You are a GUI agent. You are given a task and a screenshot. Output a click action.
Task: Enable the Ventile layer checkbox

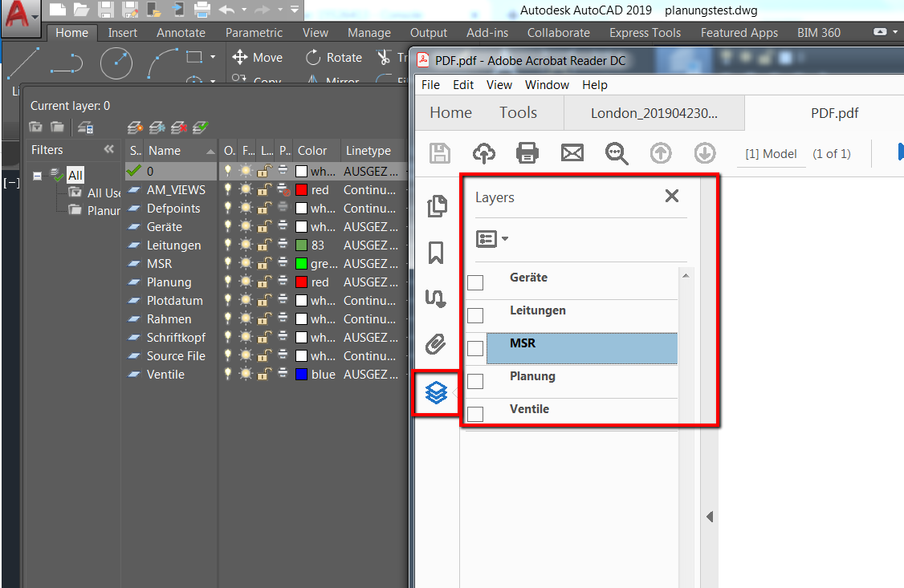click(x=474, y=413)
